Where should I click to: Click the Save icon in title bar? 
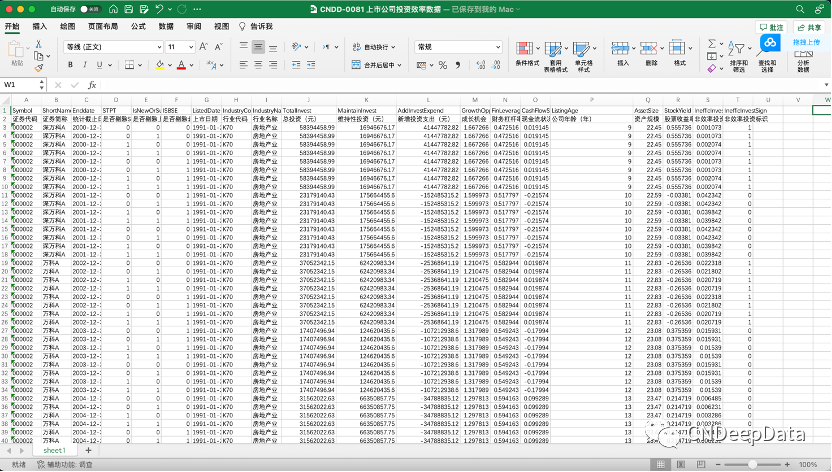coord(128,9)
